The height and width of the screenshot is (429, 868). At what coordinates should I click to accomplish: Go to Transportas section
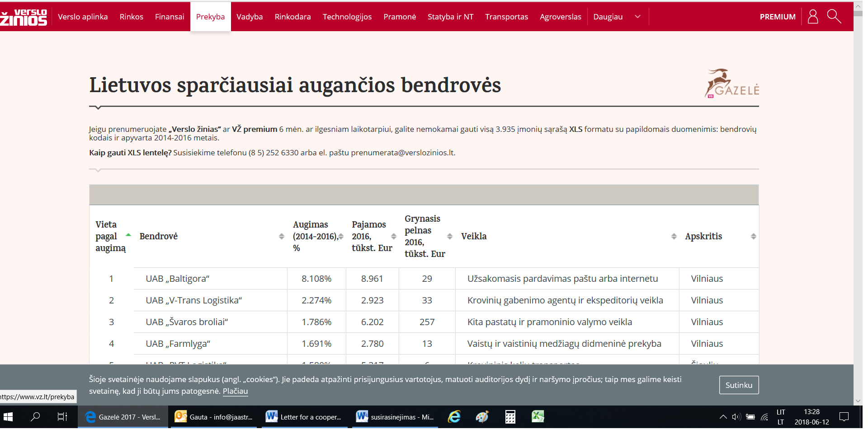pos(507,17)
